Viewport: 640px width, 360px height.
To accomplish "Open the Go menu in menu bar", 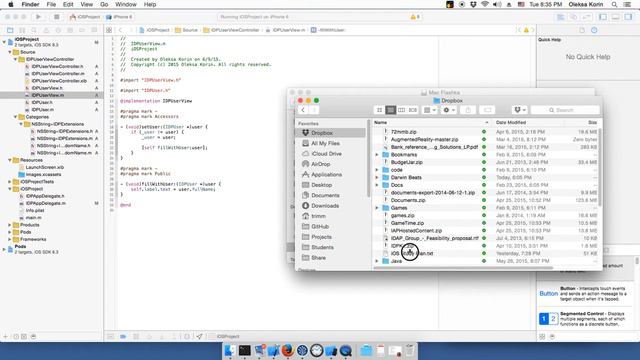I will point(104,4).
